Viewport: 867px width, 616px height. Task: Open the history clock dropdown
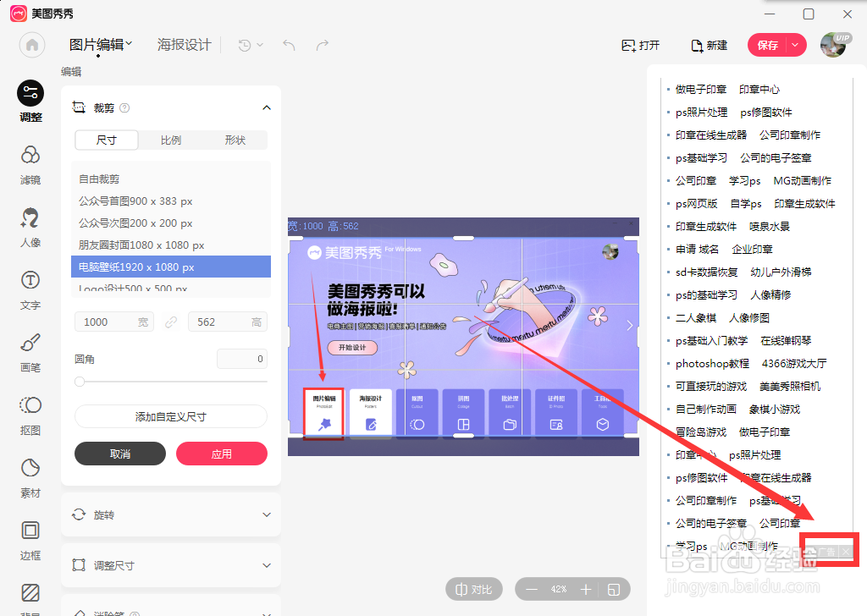[250, 45]
